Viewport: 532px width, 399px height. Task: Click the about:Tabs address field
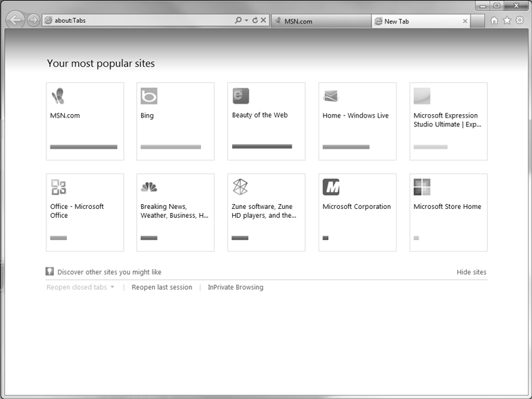pyautogui.click(x=138, y=21)
